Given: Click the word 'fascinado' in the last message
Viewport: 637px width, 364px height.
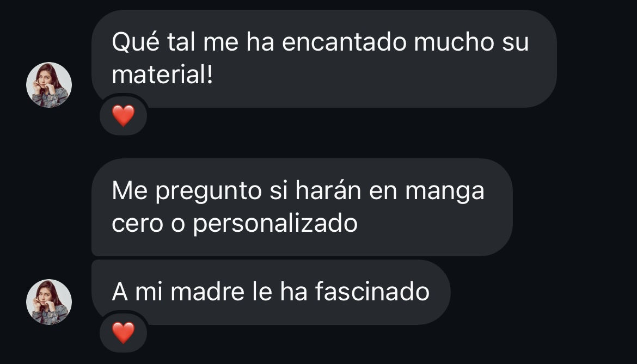Looking at the screenshot, I should [372, 292].
